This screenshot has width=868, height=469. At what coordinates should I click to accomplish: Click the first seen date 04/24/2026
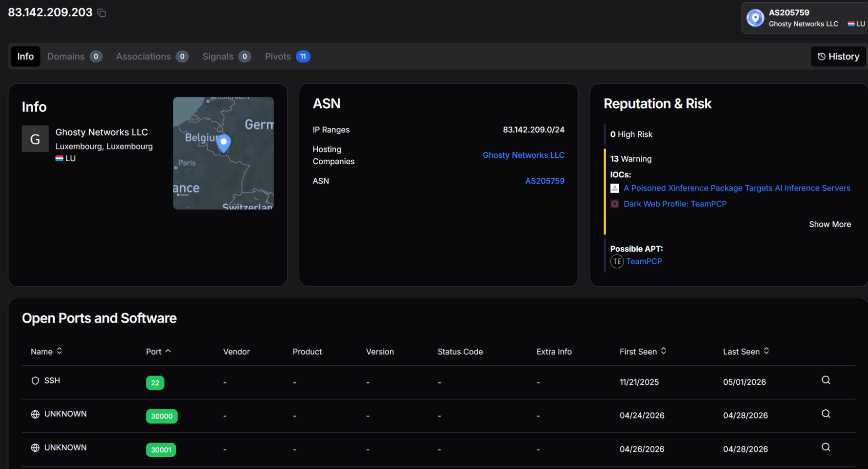pos(642,416)
